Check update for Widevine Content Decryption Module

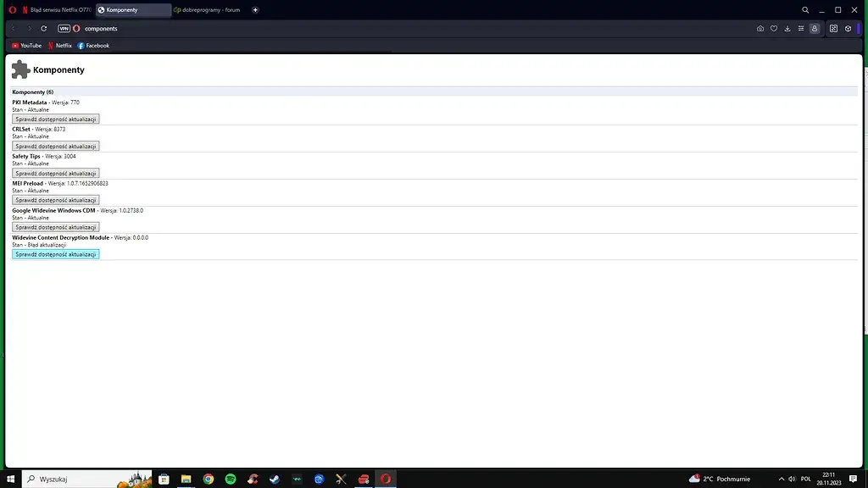[55, 254]
